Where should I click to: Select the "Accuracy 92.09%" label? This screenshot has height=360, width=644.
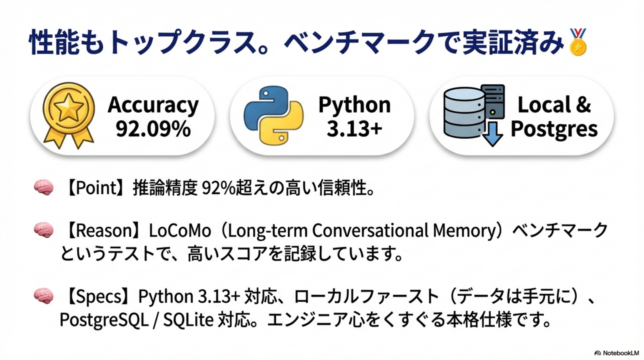[x=153, y=117]
